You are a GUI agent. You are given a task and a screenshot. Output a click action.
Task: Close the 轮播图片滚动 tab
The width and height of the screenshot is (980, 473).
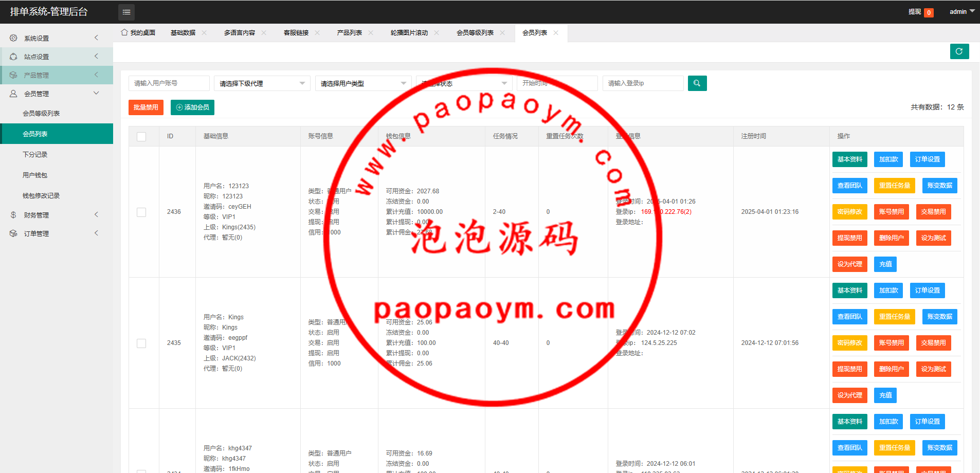coord(437,32)
